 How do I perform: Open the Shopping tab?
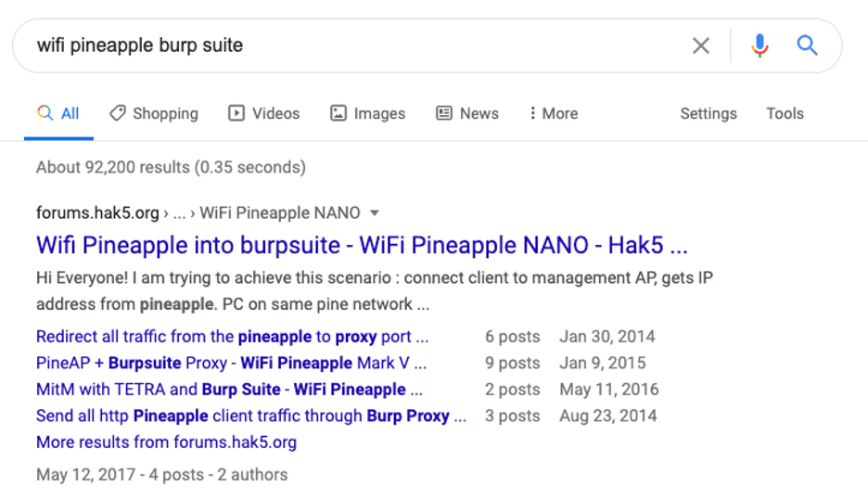tap(154, 113)
